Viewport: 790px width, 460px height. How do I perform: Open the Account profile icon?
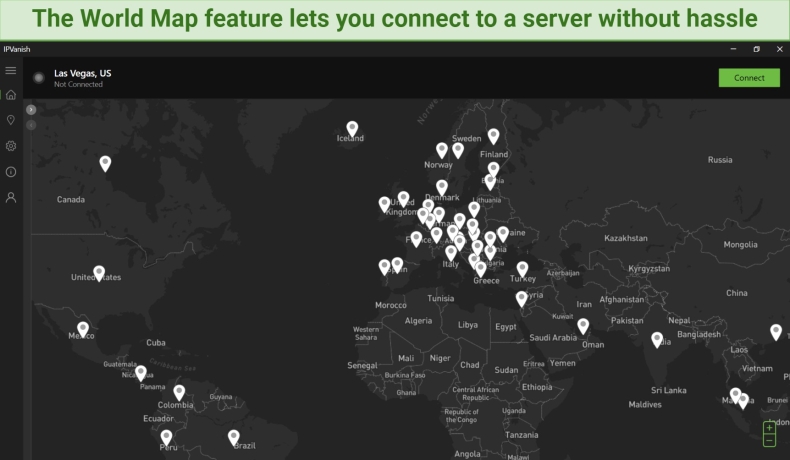point(11,198)
